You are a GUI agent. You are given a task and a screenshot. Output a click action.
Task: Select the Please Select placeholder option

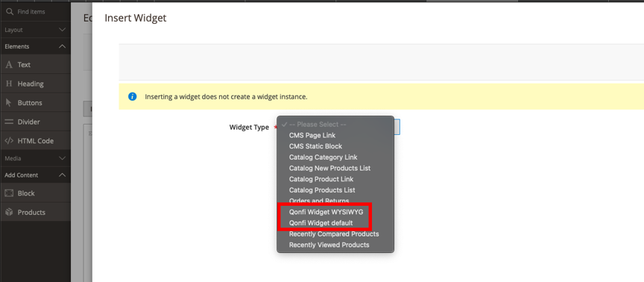[x=335, y=124]
